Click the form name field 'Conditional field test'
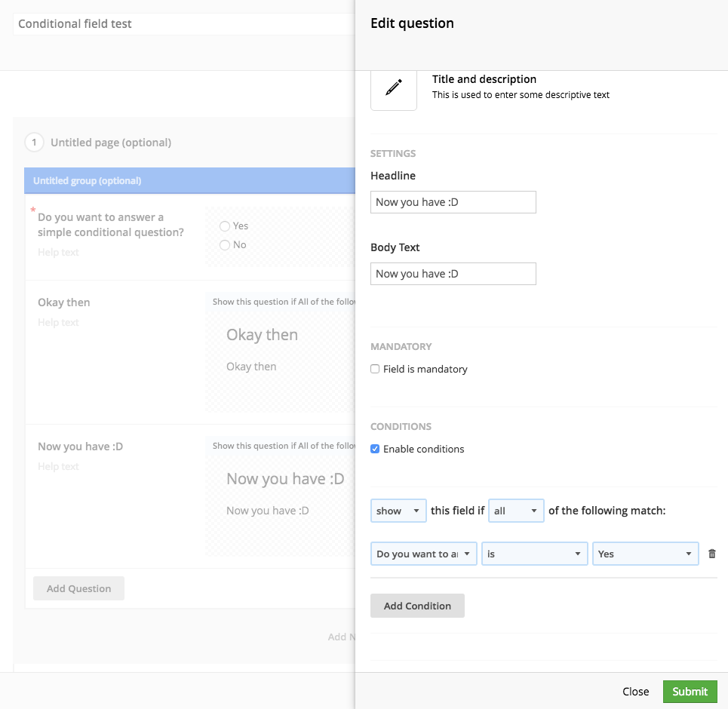This screenshot has width=728, height=709. (x=181, y=24)
